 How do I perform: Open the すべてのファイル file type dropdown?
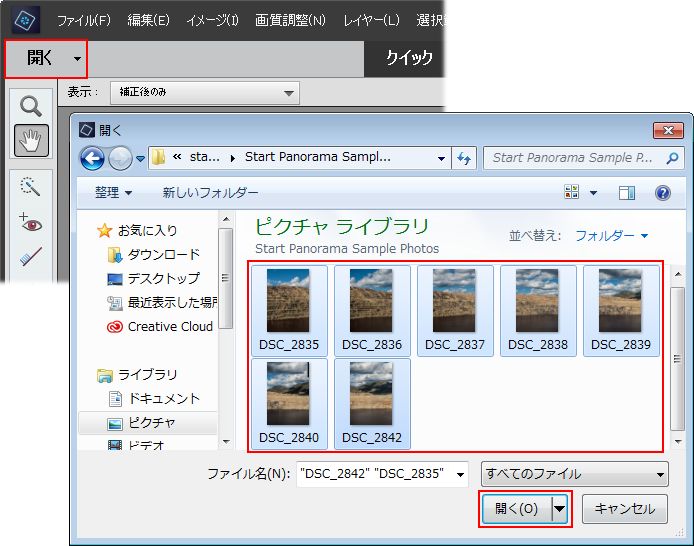[x=574, y=474]
